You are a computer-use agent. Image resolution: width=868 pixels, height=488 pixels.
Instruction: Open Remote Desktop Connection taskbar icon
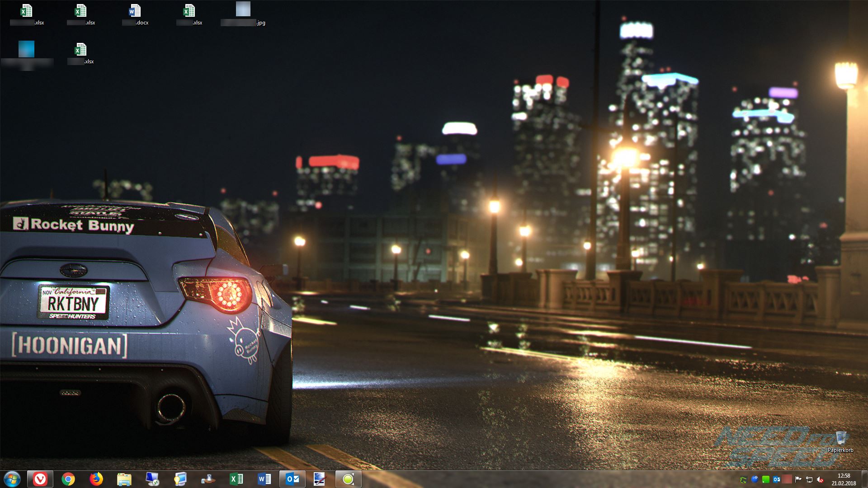(x=152, y=479)
